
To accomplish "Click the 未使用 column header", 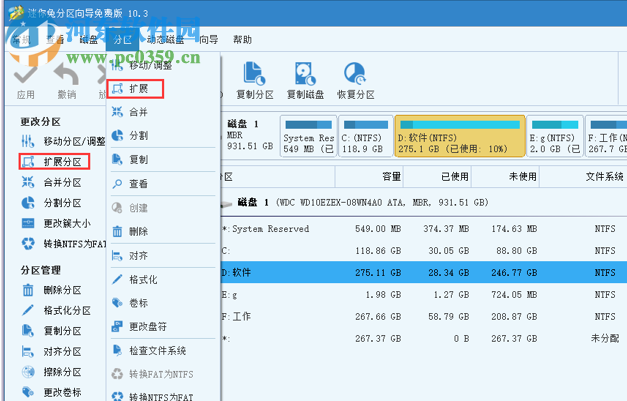I will [x=505, y=177].
